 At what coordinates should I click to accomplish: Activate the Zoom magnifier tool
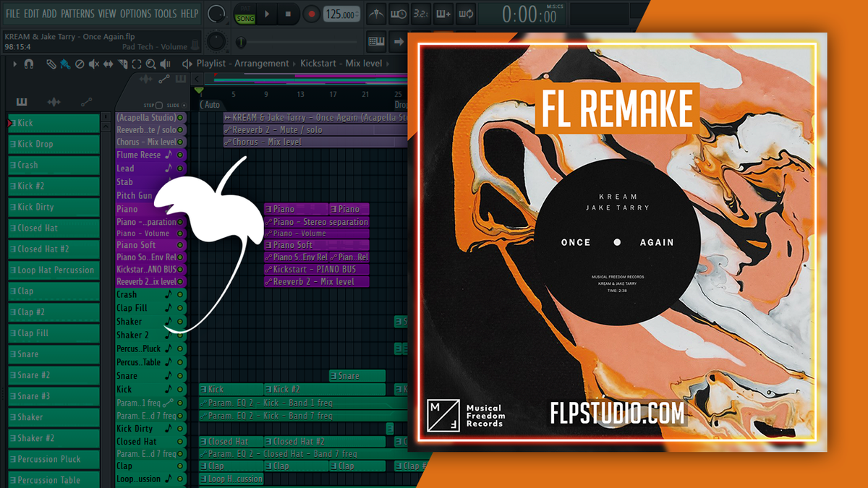(x=150, y=64)
